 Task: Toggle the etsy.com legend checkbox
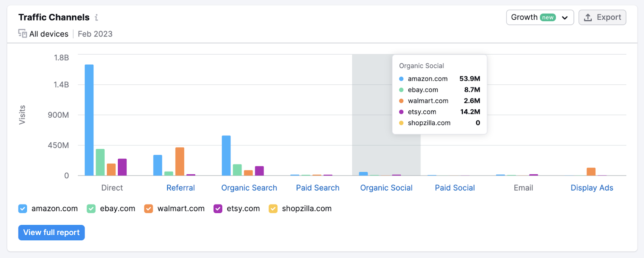click(218, 209)
